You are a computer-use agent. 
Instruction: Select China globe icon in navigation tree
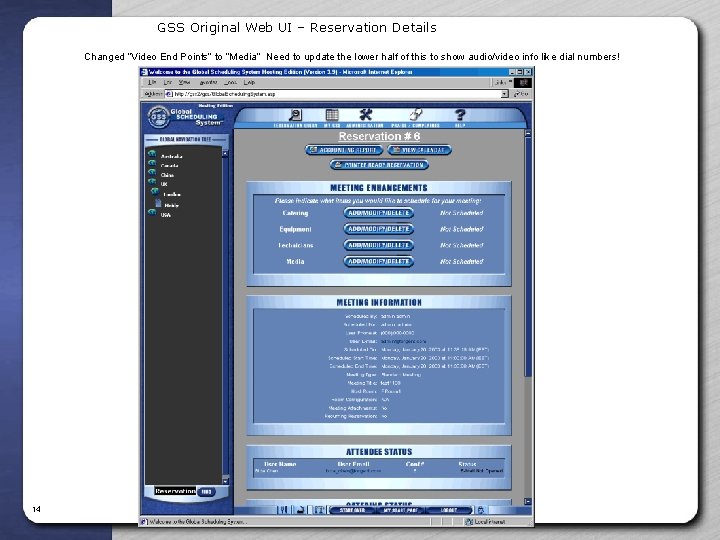[152, 172]
